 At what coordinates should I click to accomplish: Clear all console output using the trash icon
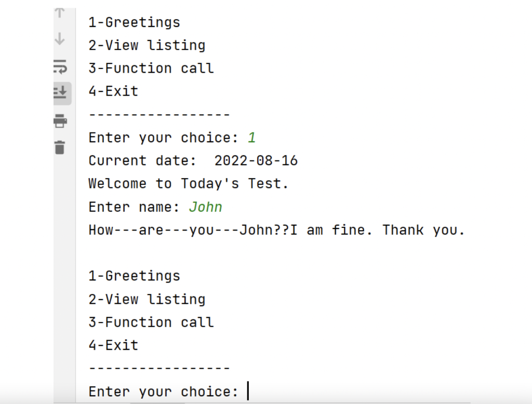pyautogui.click(x=60, y=147)
